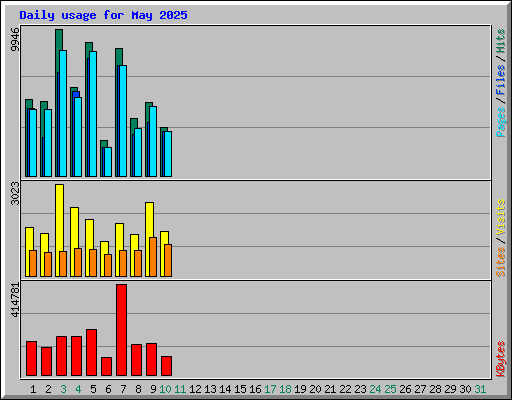Click the cyan Pages bar for day 5
Screen dimensions: 512x400
tap(93, 114)
